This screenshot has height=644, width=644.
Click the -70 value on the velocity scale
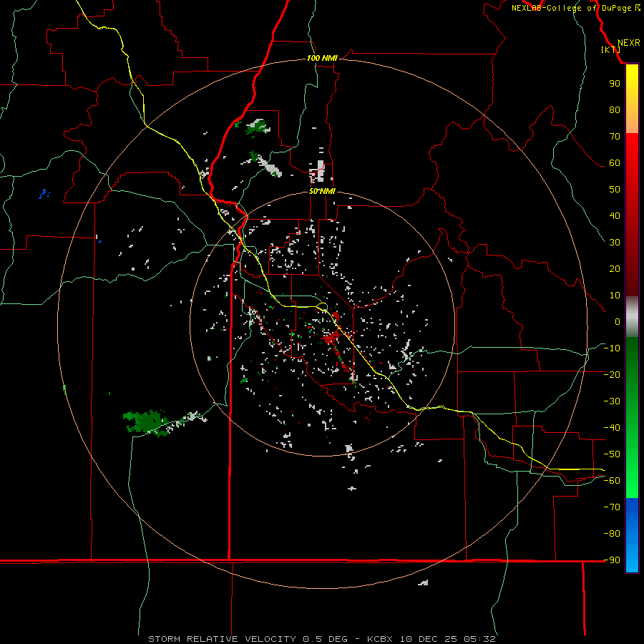[x=612, y=507]
